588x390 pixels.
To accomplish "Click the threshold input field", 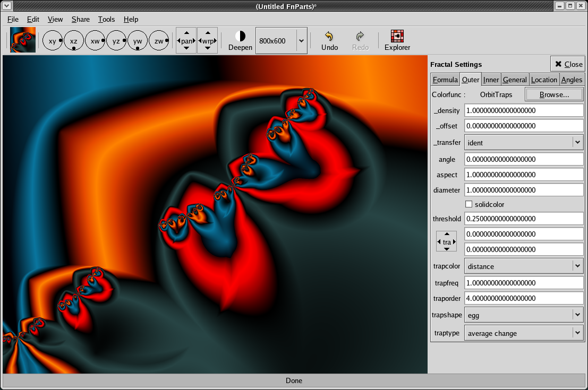I will [x=524, y=219].
